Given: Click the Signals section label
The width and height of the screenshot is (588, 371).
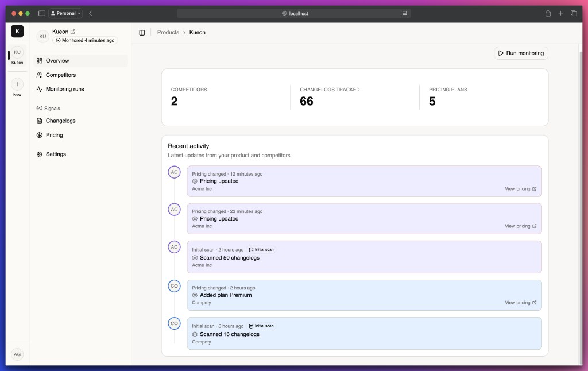Looking at the screenshot, I should tap(52, 109).
